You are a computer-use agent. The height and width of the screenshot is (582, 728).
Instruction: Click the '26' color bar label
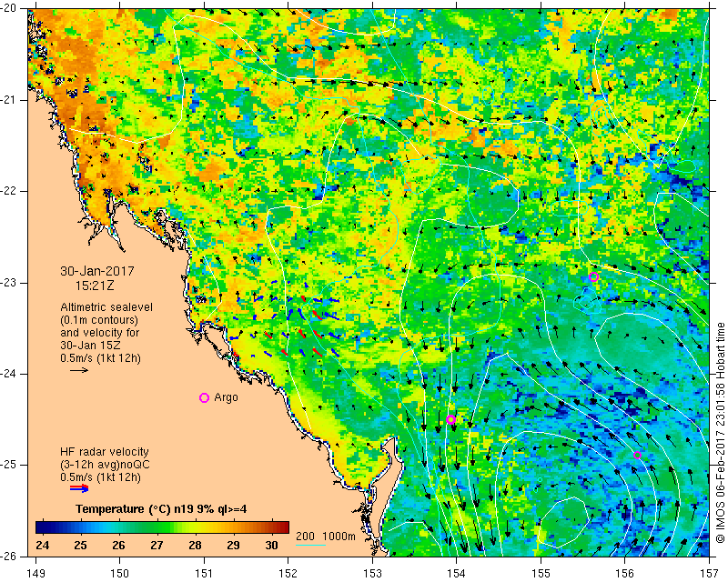click(118, 545)
